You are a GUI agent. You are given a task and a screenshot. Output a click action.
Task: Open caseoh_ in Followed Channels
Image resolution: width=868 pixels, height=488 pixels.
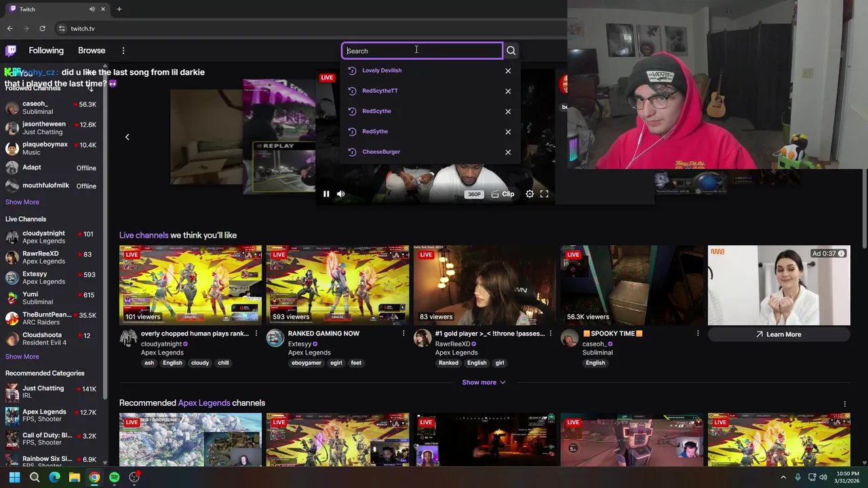[52, 107]
